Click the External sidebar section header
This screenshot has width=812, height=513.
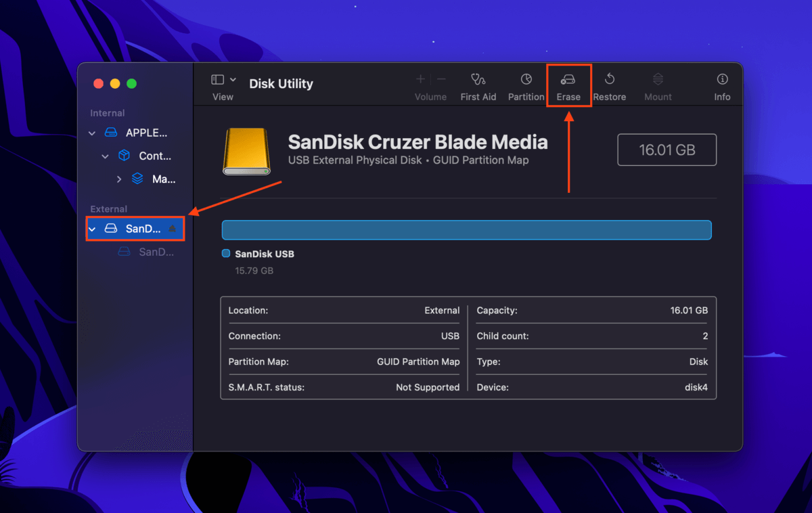(x=109, y=209)
